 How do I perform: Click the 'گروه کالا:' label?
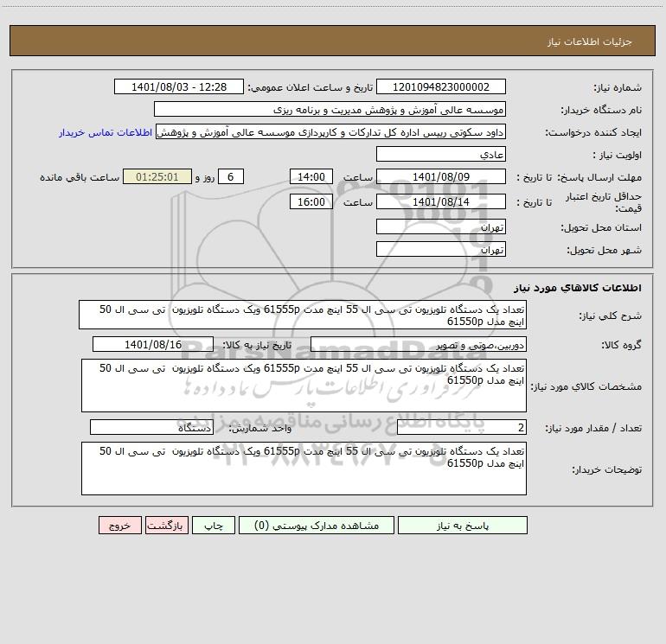click(x=621, y=345)
